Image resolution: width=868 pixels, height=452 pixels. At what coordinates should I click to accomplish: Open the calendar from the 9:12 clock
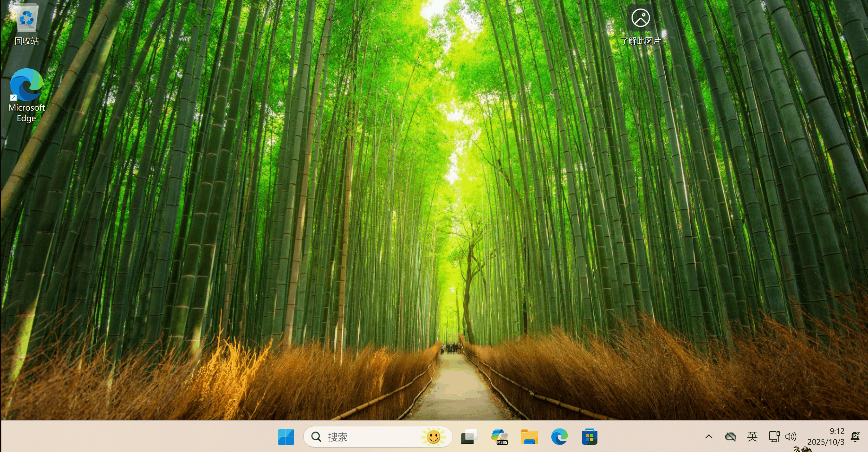click(x=826, y=437)
